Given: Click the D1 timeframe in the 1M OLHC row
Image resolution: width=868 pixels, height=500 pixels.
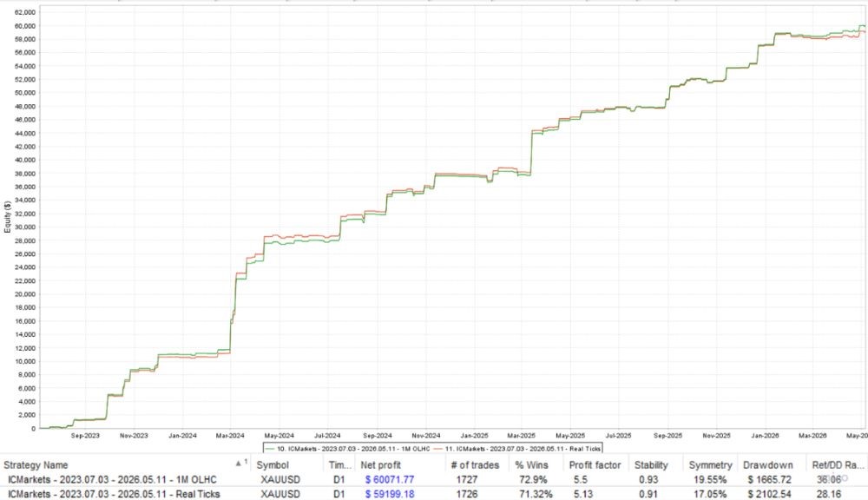Looking at the screenshot, I should point(339,479).
